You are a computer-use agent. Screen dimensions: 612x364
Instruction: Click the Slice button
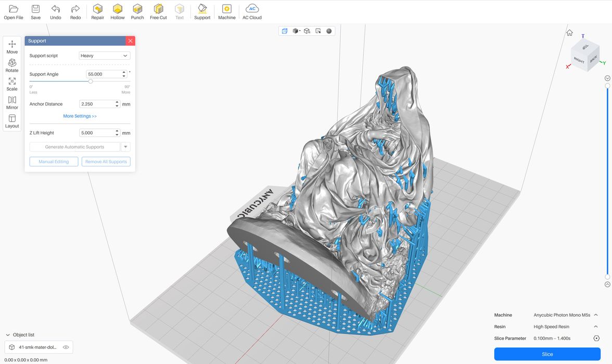[x=547, y=354]
